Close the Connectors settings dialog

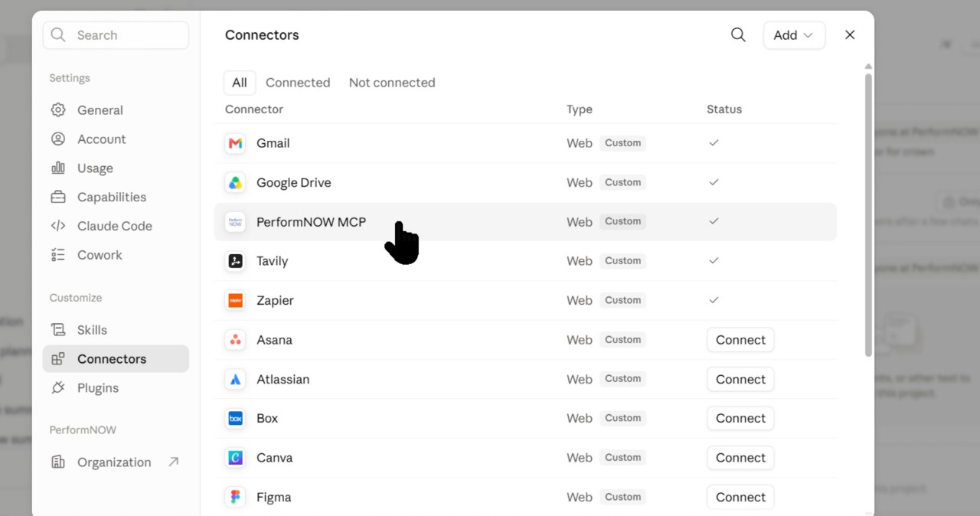coord(850,35)
